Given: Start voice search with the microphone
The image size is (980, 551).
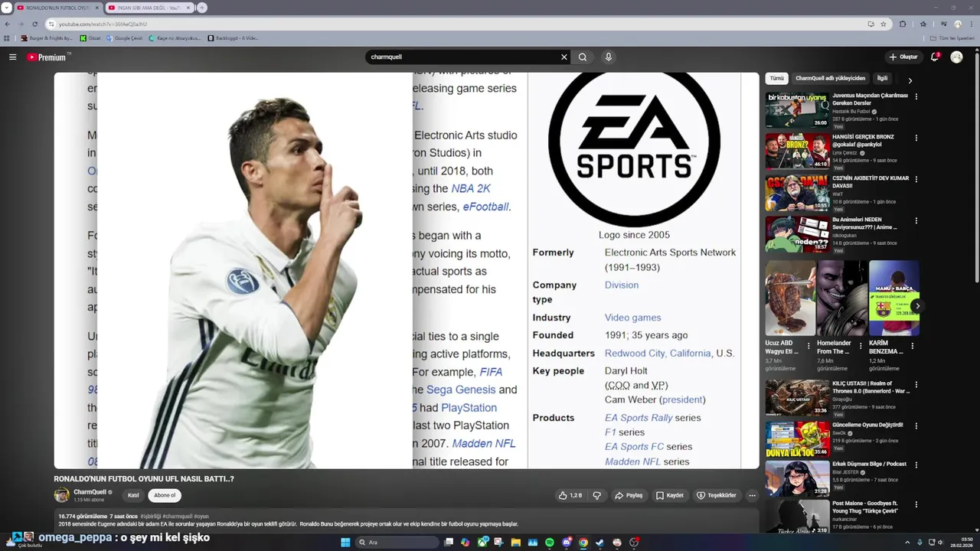Looking at the screenshot, I should [609, 57].
